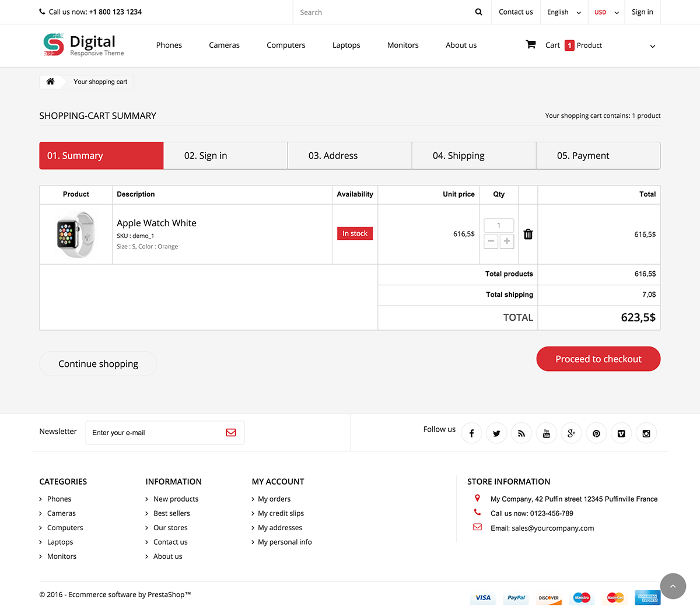
Task: Open the Twitter social link
Action: 496,433
